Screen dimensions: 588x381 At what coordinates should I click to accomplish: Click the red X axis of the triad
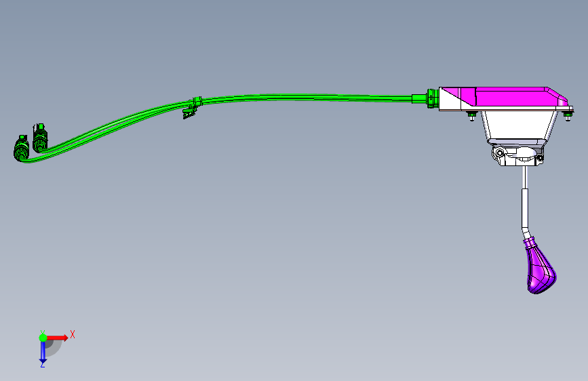click(x=58, y=338)
